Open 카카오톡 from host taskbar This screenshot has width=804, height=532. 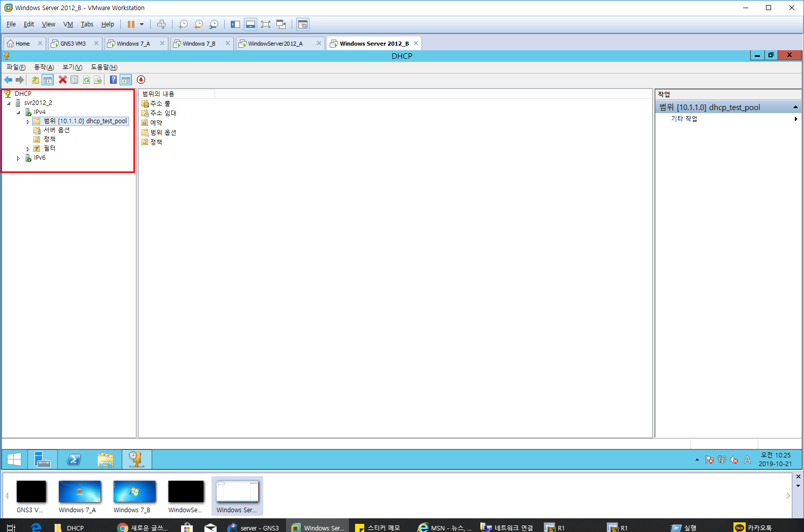pos(754,527)
